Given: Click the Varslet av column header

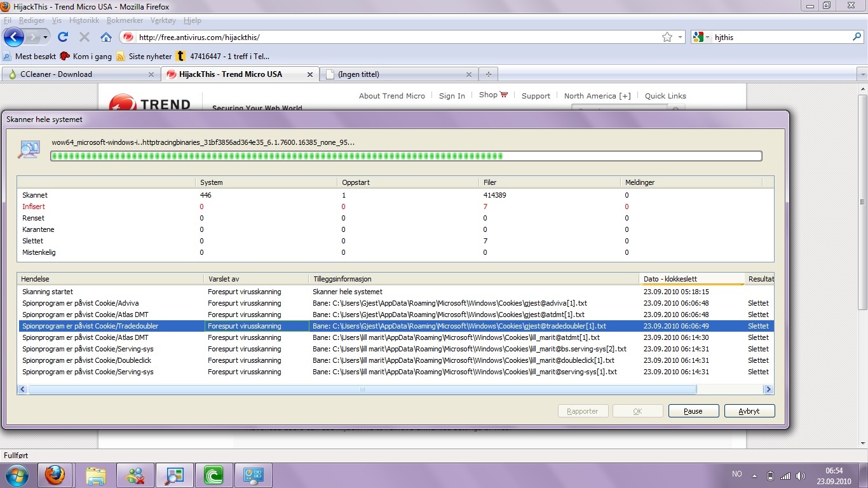Looking at the screenshot, I should click(x=256, y=279).
